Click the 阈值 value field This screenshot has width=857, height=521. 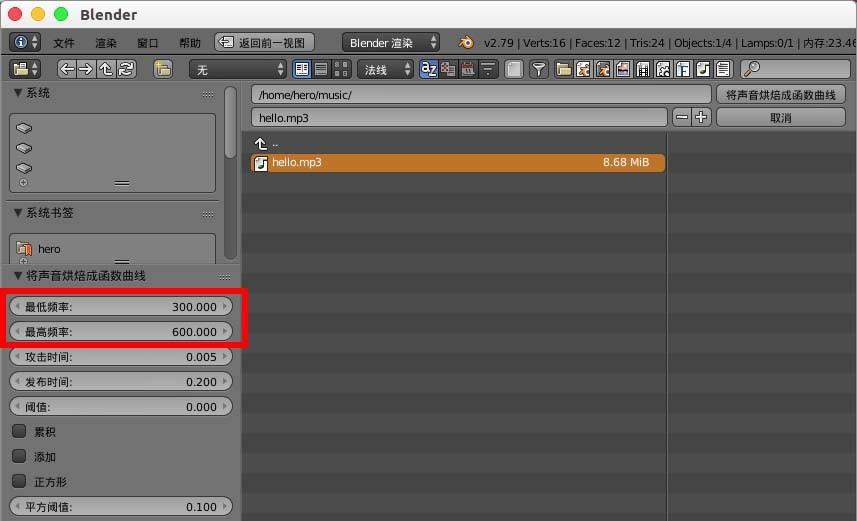pos(121,407)
